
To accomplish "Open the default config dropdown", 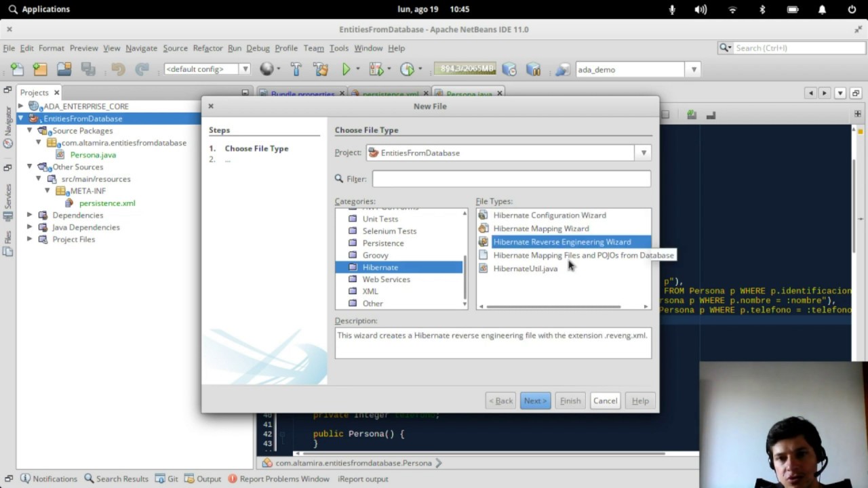I will tap(245, 69).
